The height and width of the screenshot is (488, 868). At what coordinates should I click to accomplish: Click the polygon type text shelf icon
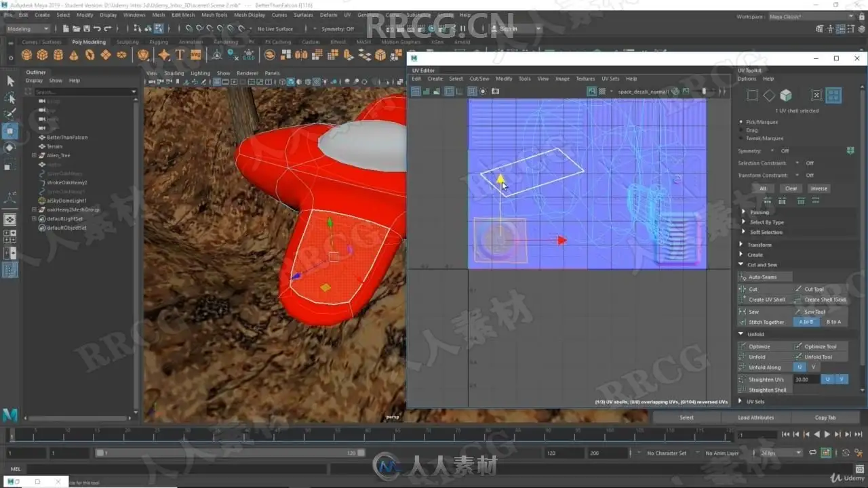click(x=180, y=55)
